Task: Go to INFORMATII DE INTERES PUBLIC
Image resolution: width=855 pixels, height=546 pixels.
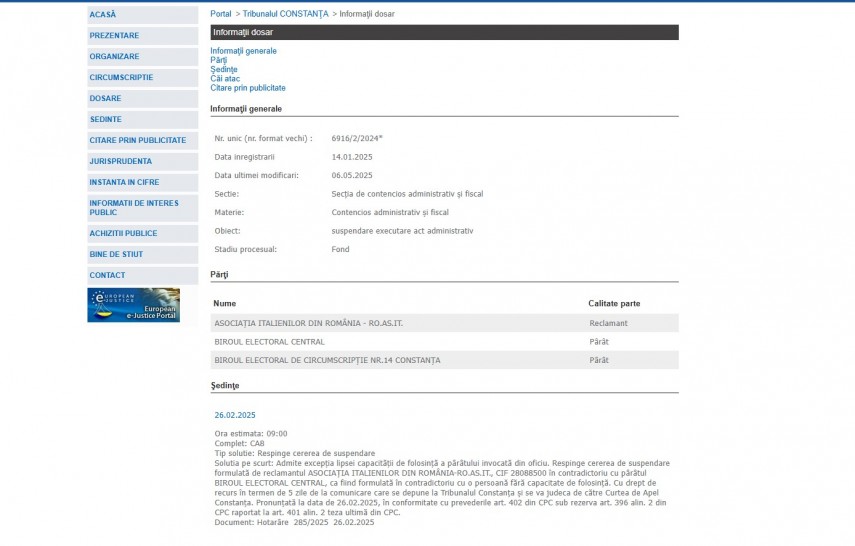Action: [142, 208]
